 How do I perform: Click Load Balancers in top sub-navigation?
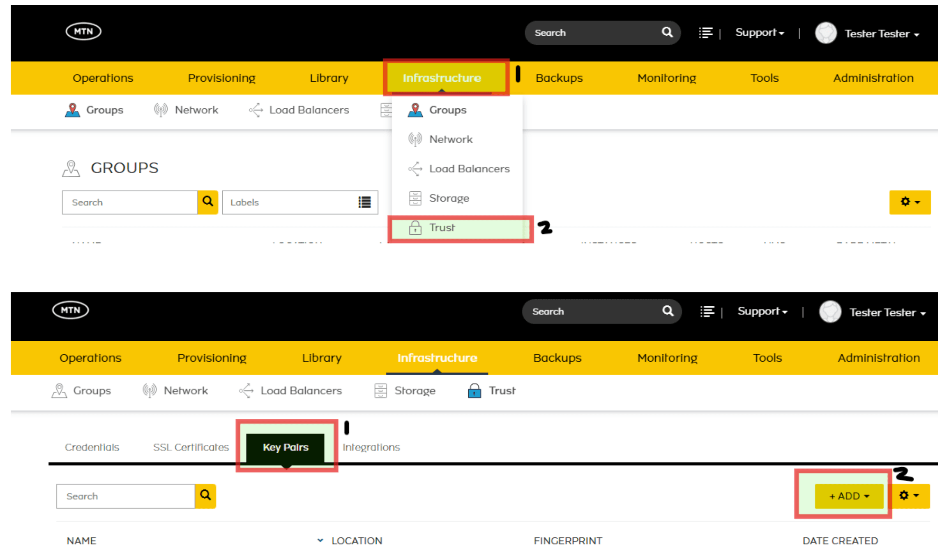(299, 110)
